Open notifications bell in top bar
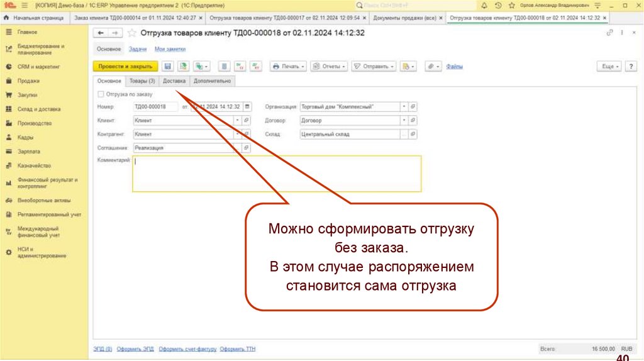Viewport: 644px width, 361px height. pos(487,5)
